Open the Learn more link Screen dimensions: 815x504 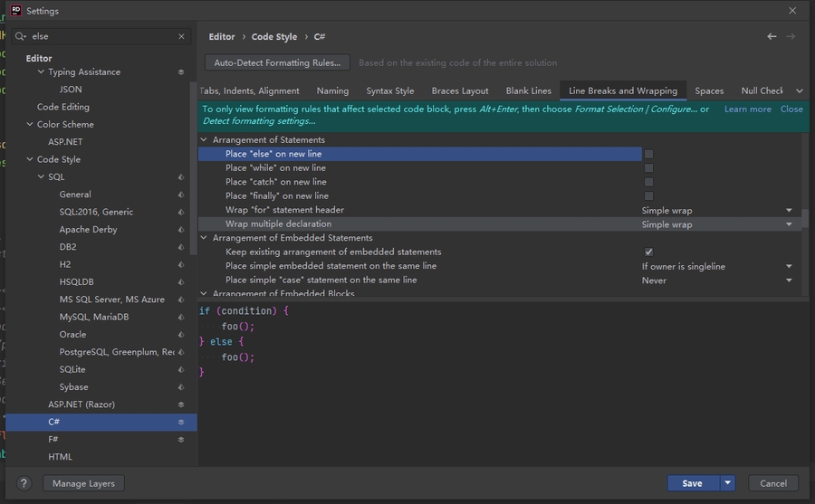[x=747, y=109]
